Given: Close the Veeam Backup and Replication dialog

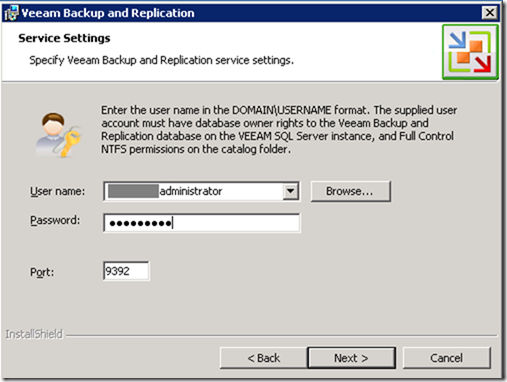Looking at the screenshot, I should (490, 13).
